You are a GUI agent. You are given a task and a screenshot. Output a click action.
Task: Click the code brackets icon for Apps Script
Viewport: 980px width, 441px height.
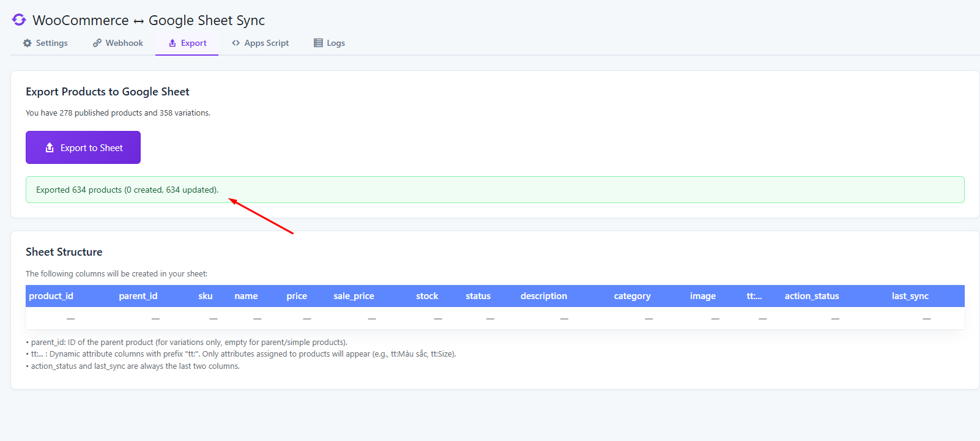(x=236, y=43)
